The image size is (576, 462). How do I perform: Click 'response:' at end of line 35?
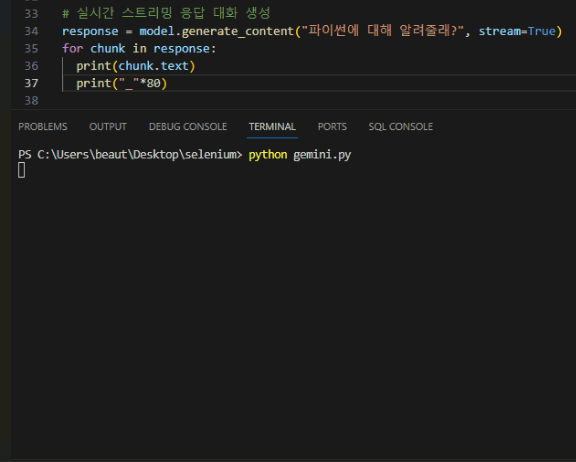(x=185, y=49)
